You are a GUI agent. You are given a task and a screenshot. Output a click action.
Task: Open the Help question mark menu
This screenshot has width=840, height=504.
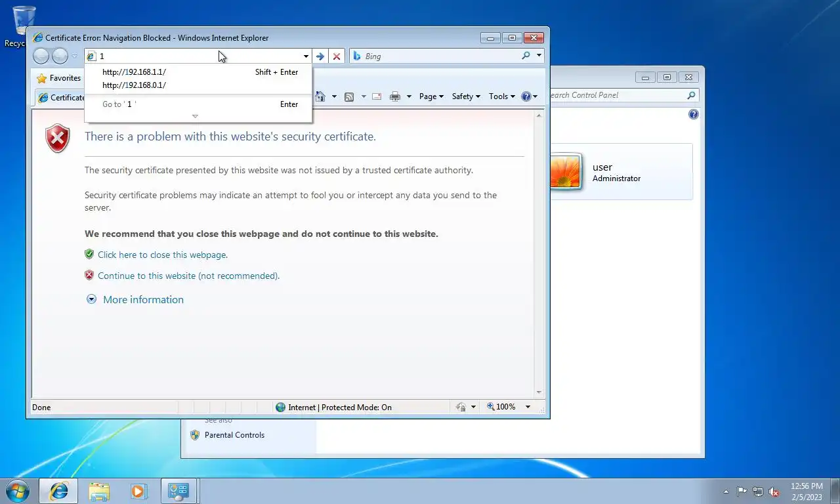point(529,96)
